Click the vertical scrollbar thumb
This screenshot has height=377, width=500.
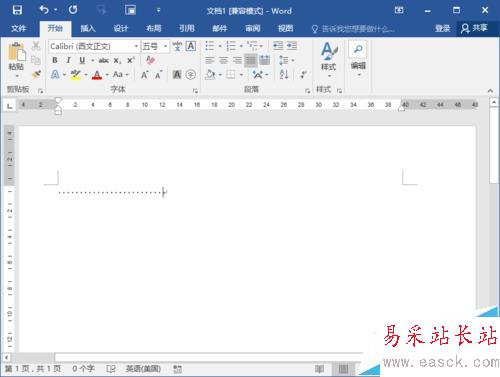click(494, 145)
